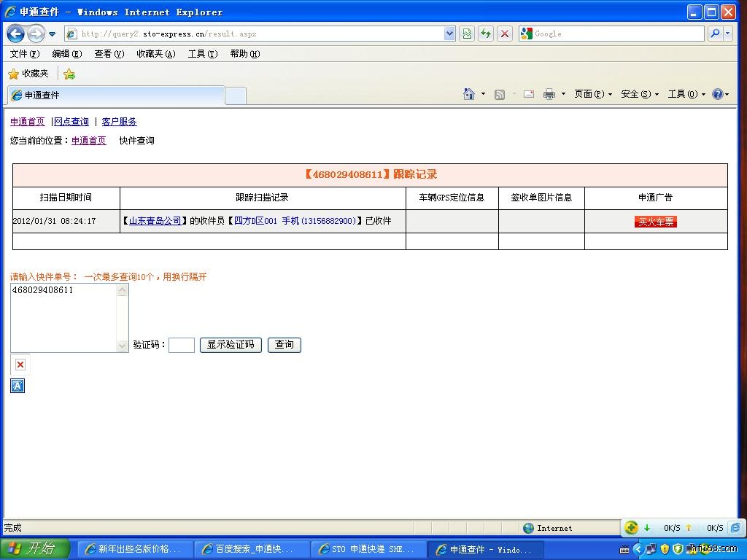Open the 文件(F) menu
Screen dimensions: 747x560
pos(25,54)
